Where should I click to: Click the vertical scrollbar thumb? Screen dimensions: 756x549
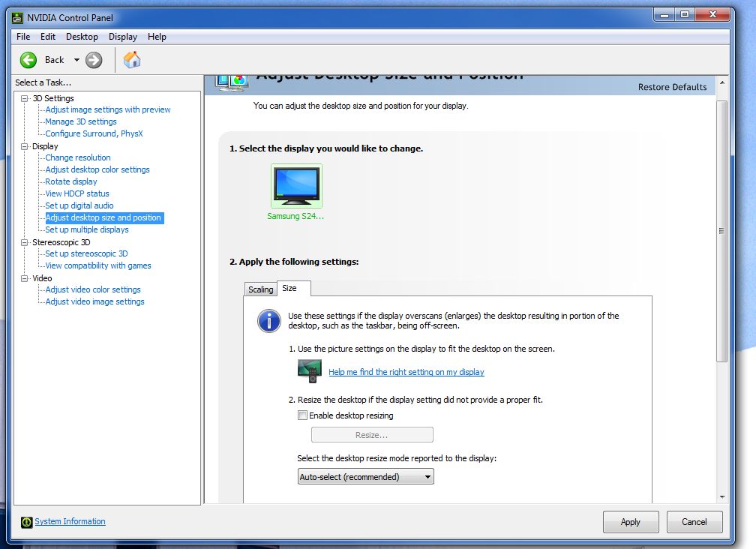click(x=721, y=231)
